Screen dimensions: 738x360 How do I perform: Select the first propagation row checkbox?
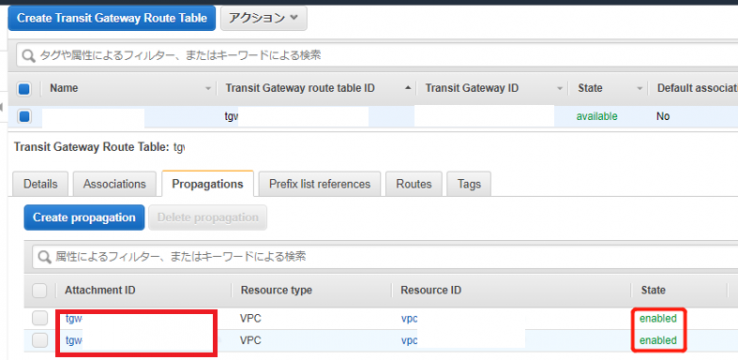point(40,319)
